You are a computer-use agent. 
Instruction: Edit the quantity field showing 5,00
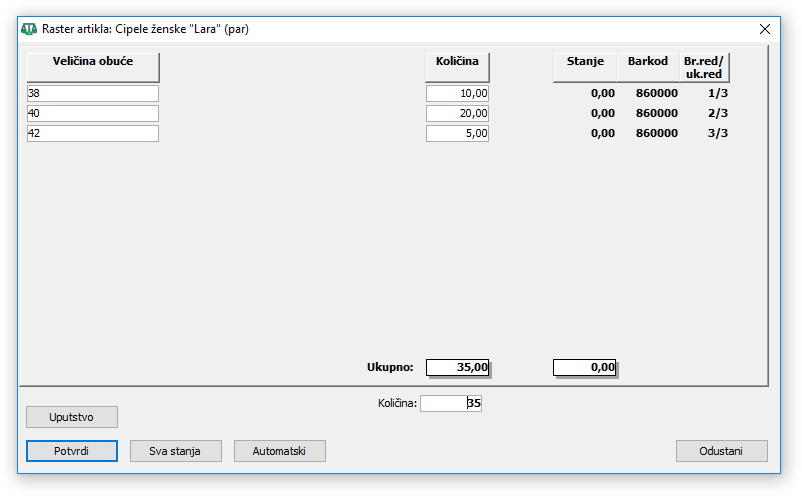point(457,133)
